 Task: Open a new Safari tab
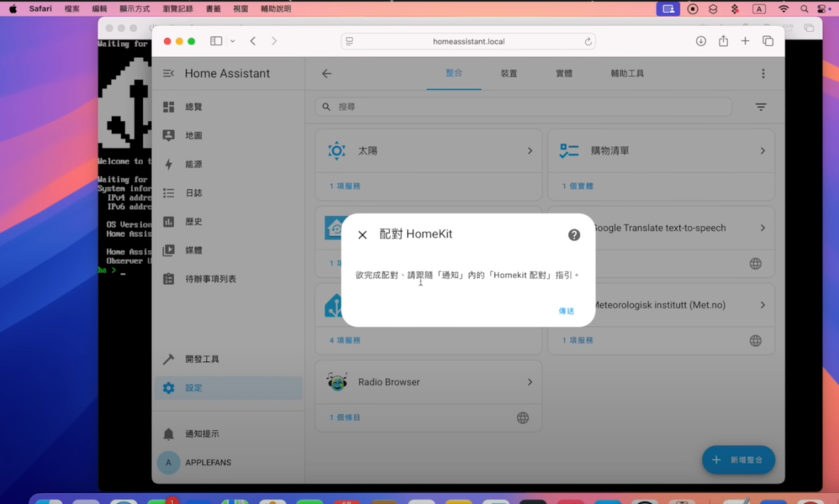[745, 40]
